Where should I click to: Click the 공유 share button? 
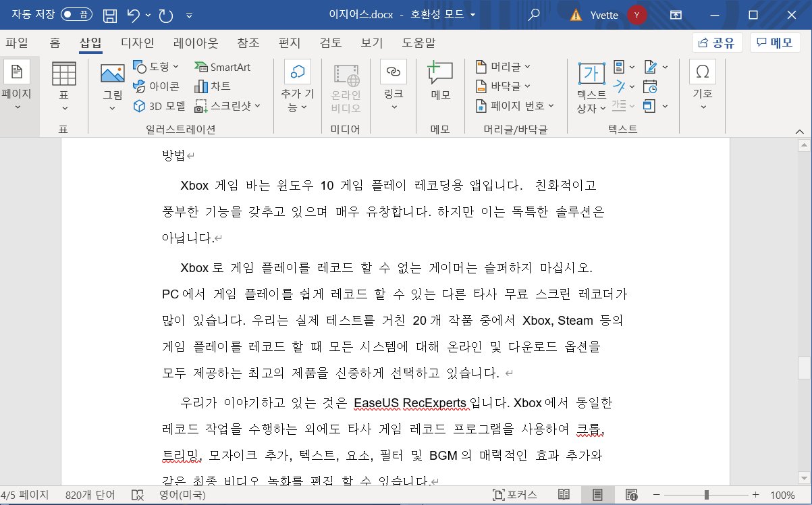[x=717, y=42]
